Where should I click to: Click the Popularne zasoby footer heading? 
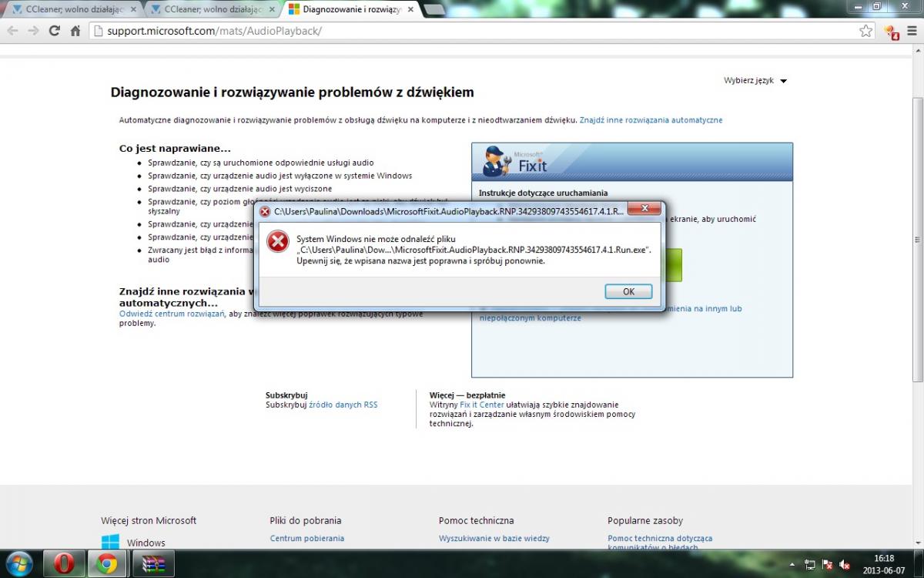(x=645, y=520)
